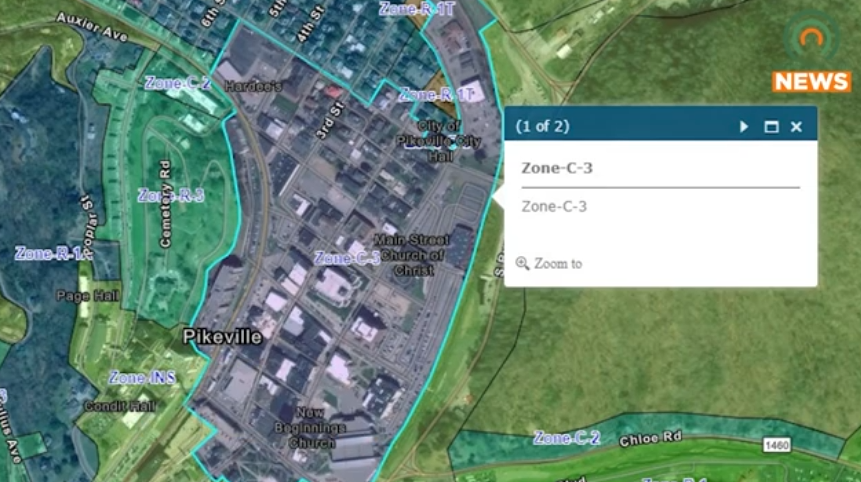Click the 1460 route shield
Image resolution: width=861 pixels, height=482 pixels.
pyautogui.click(x=776, y=445)
